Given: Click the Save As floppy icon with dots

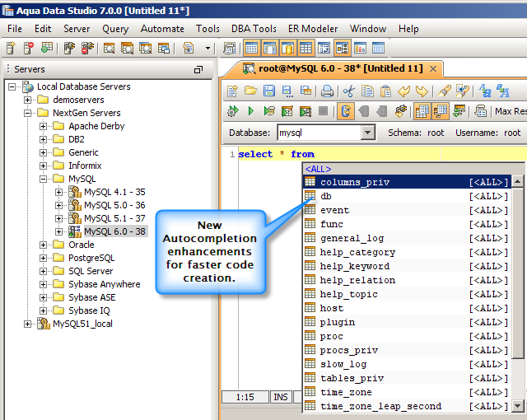Looking at the screenshot, I should (287, 91).
